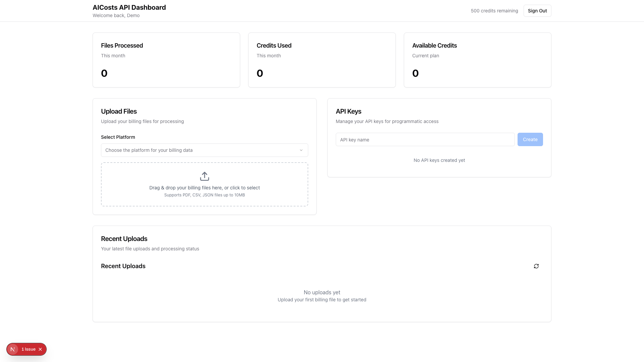Select the Credits Used stat card
The height and width of the screenshot is (362, 644).
tap(322, 60)
